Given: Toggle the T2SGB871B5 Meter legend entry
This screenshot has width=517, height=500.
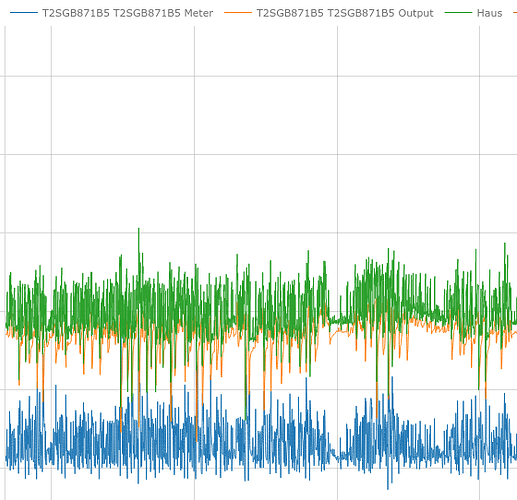Looking at the screenshot, I should (112, 13).
